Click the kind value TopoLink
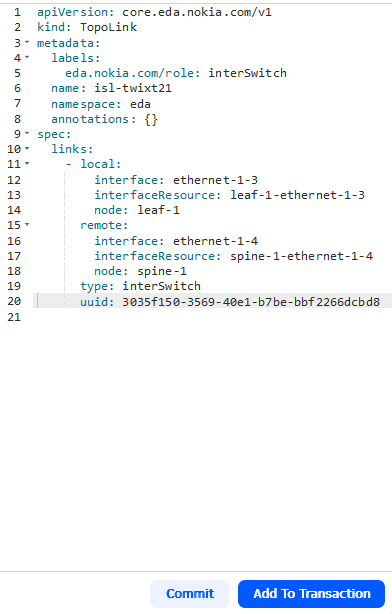Screen dimensions: 392x614 (x=108, y=27)
